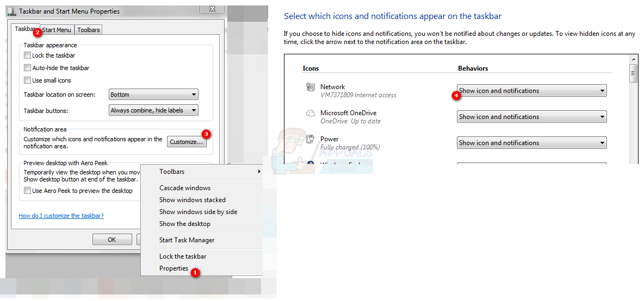Click the Customize... button
644x301 pixels.
click(x=187, y=142)
